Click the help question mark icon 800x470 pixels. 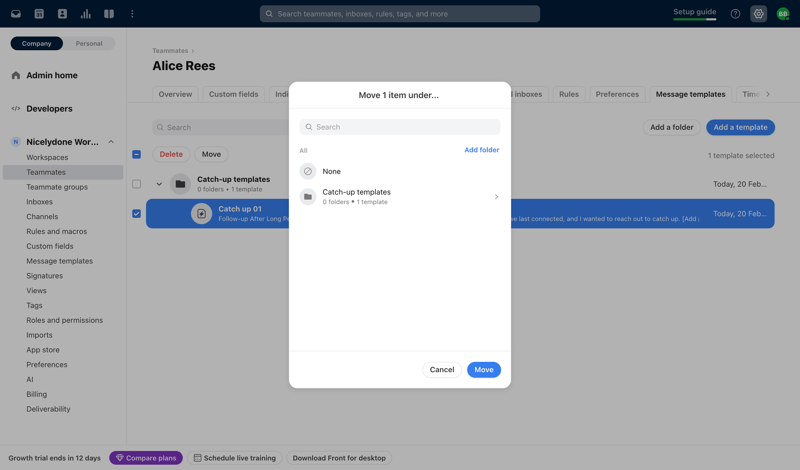[735, 14]
